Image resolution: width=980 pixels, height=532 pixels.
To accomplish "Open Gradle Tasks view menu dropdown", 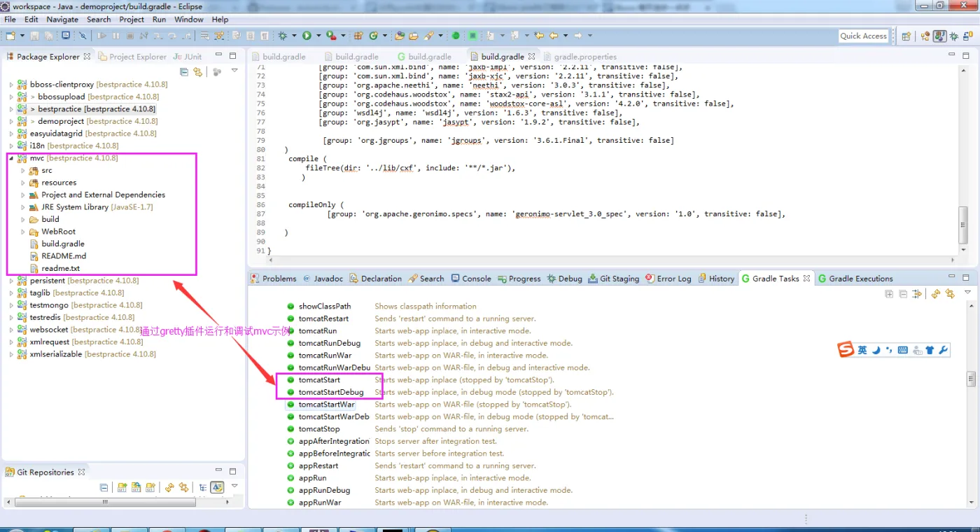I will click(x=968, y=293).
